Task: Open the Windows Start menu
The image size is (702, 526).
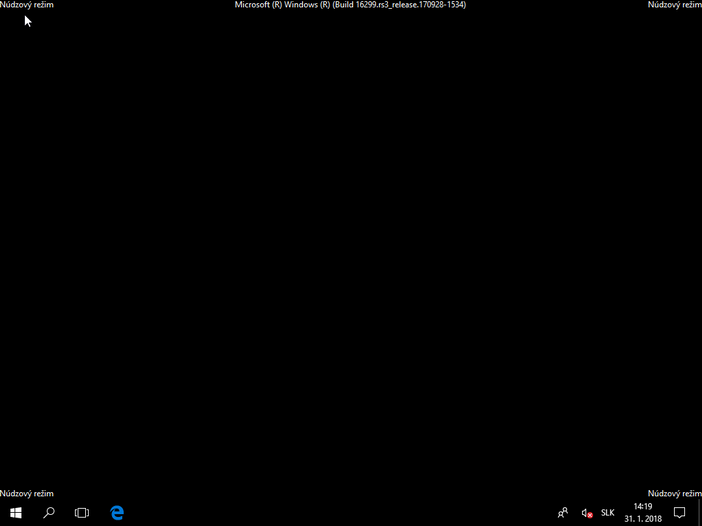Action: coord(16,513)
